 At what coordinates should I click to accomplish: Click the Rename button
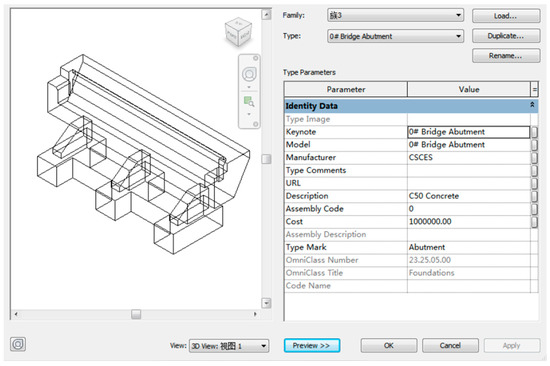click(x=506, y=56)
